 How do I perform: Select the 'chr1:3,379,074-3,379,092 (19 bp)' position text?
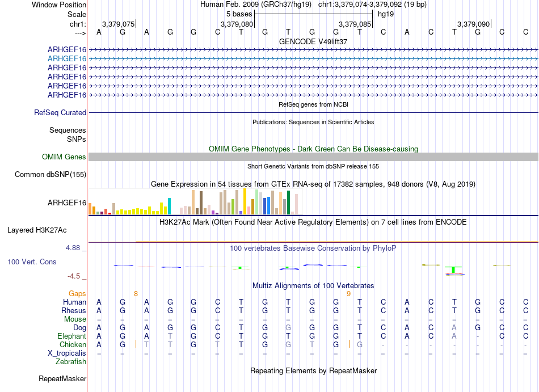[372, 5]
